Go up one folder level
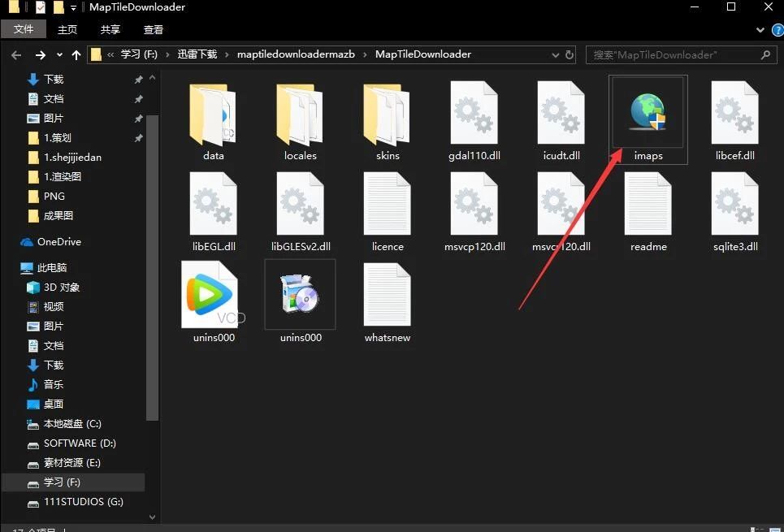 pyautogui.click(x=76, y=55)
